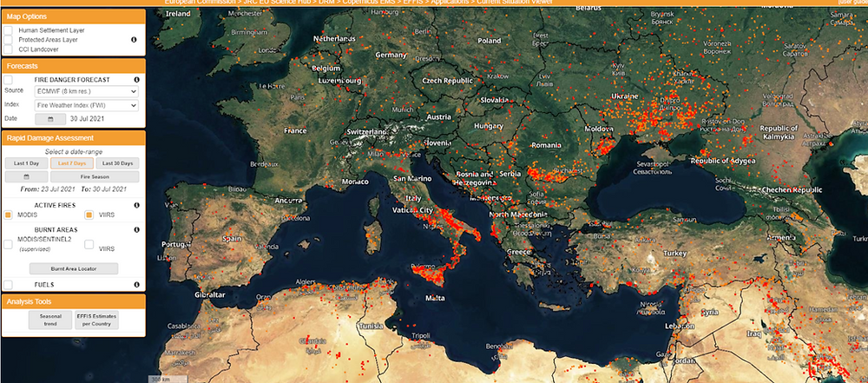Enable MODIS/SENTINEL2 burnt areas checkbox
This screenshot has width=868, height=383.
[x=9, y=244]
